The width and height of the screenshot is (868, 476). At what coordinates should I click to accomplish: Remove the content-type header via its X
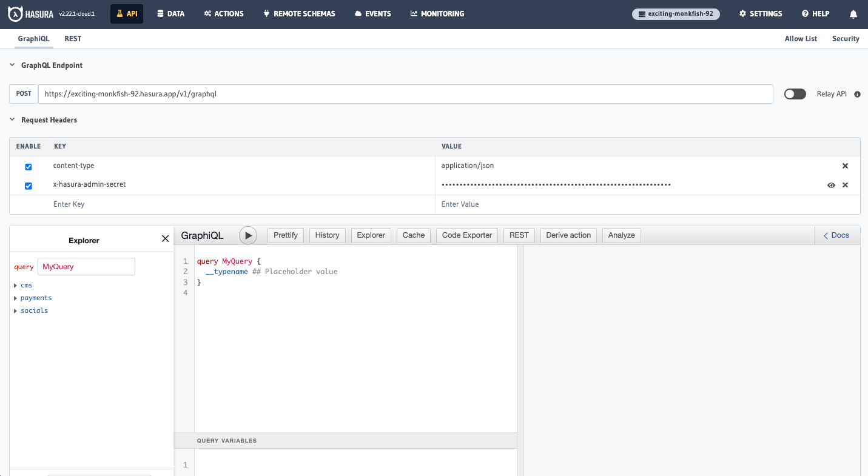(845, 165)
